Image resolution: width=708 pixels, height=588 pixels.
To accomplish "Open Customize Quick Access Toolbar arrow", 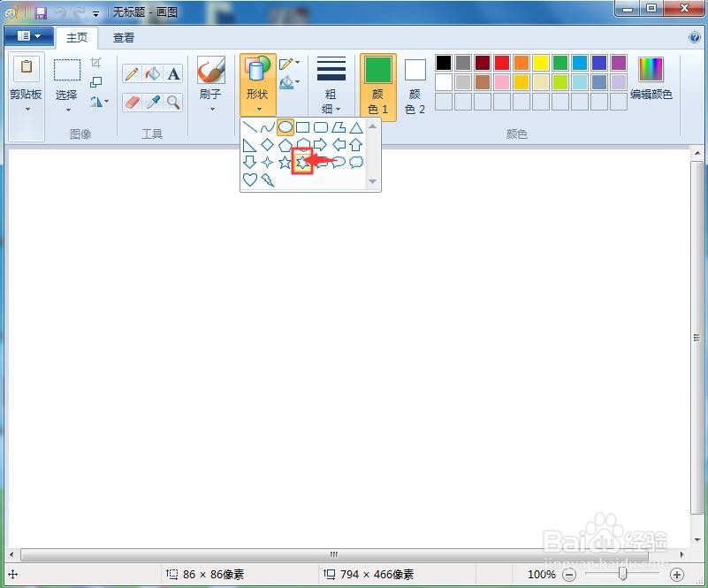I will coord(95,14).
